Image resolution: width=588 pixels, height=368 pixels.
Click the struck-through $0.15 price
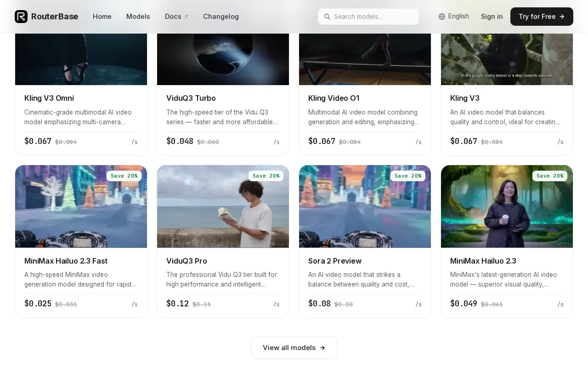tap(202, 305)
